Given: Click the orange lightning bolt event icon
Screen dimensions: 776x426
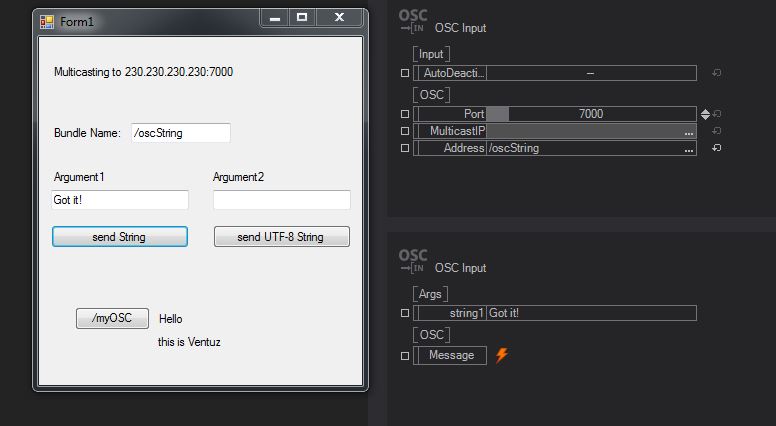Looking at the screenshot, I should tap(502, 355).
